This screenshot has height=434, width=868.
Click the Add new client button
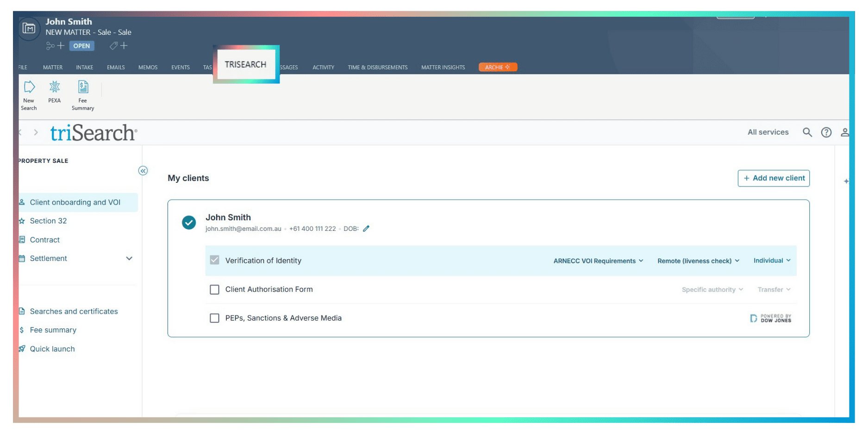[x=773, y=178]
